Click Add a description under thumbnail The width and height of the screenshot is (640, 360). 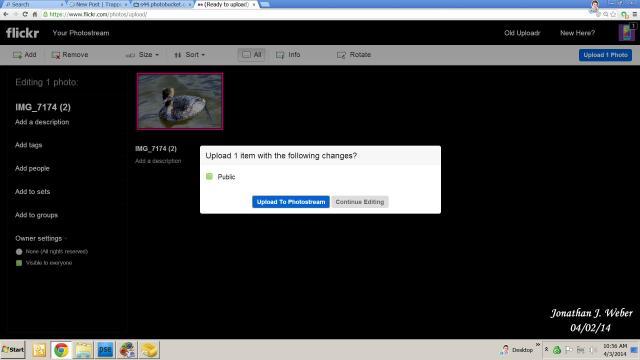pyautogui.click(x=158, y=161)
